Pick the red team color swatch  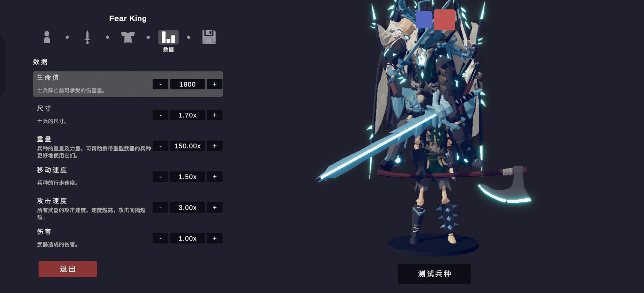click(x=444, y=20)
